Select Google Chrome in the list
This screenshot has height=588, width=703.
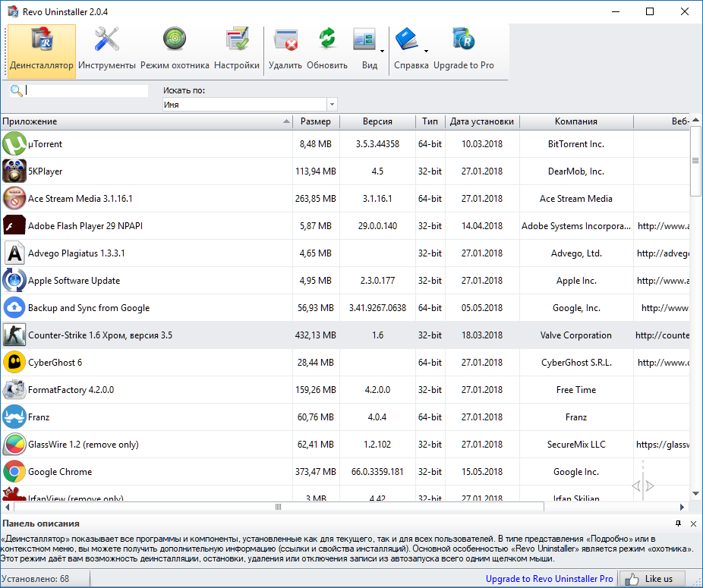(60, 472)
